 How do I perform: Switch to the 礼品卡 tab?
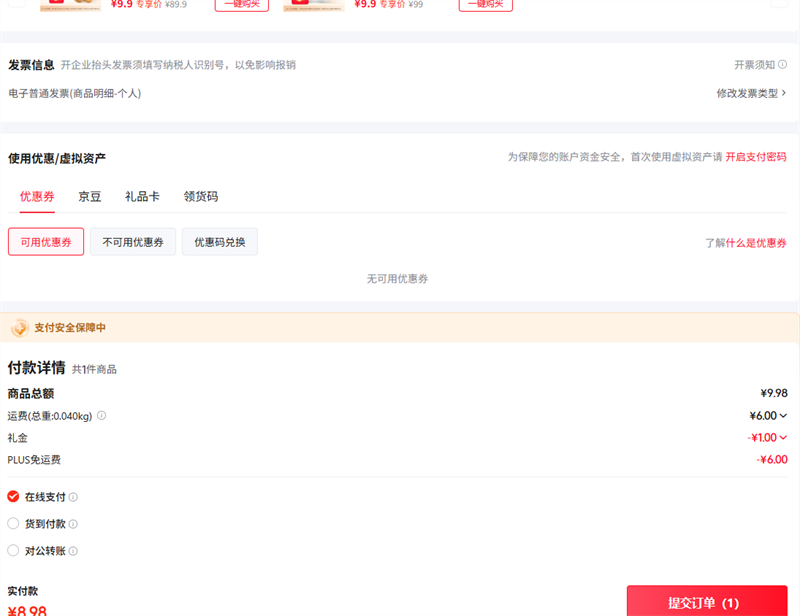[142, 197]
